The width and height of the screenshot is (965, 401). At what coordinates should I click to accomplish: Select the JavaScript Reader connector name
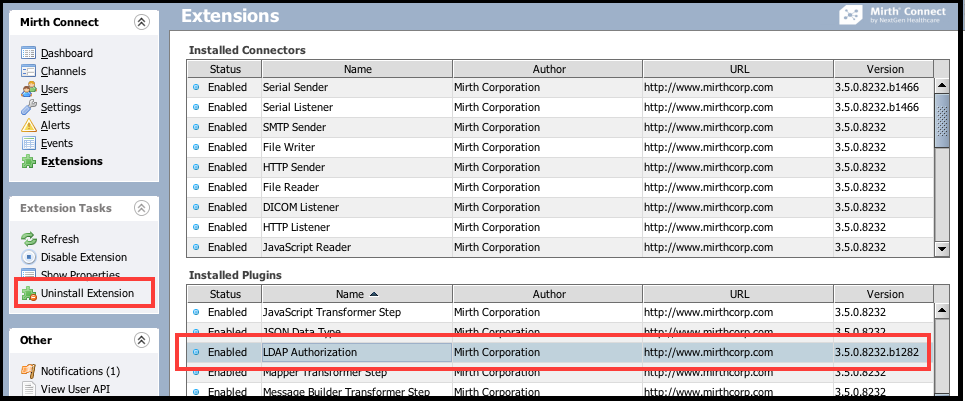pyautogui.click(x=307, y=247)
